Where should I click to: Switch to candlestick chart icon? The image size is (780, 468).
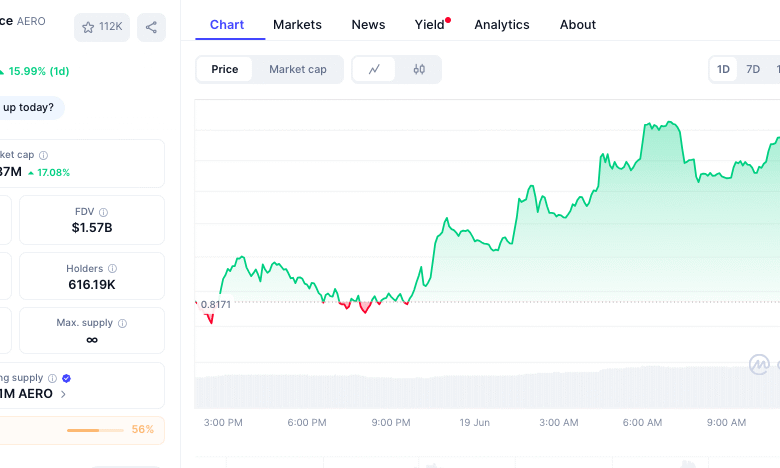419,69
